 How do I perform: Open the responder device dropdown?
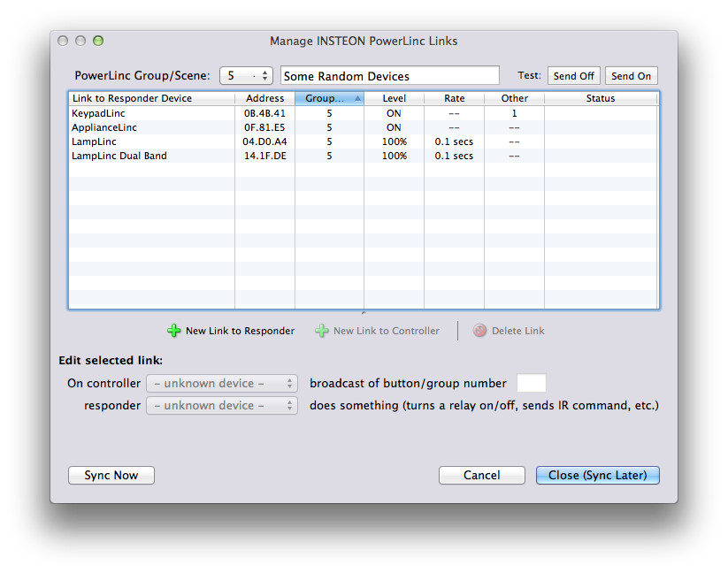coord(222,406)
